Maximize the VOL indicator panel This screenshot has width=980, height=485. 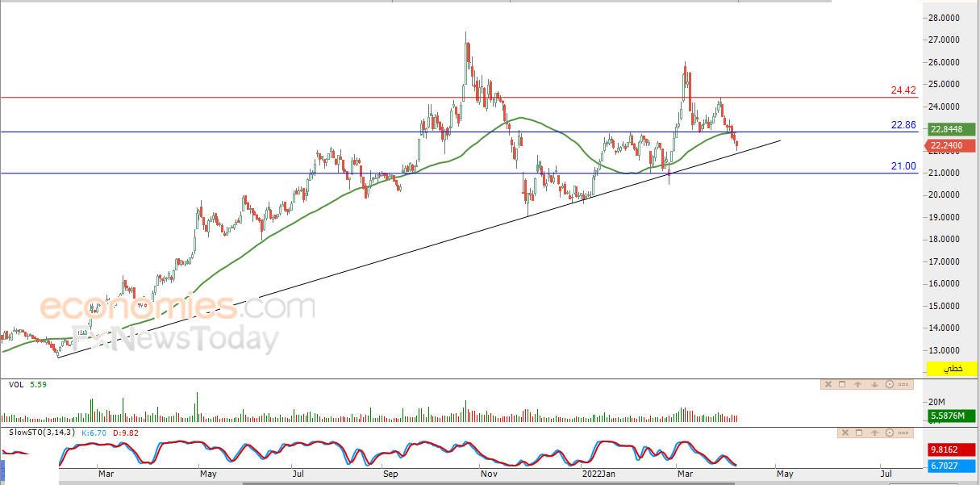[x=842, y=384]
